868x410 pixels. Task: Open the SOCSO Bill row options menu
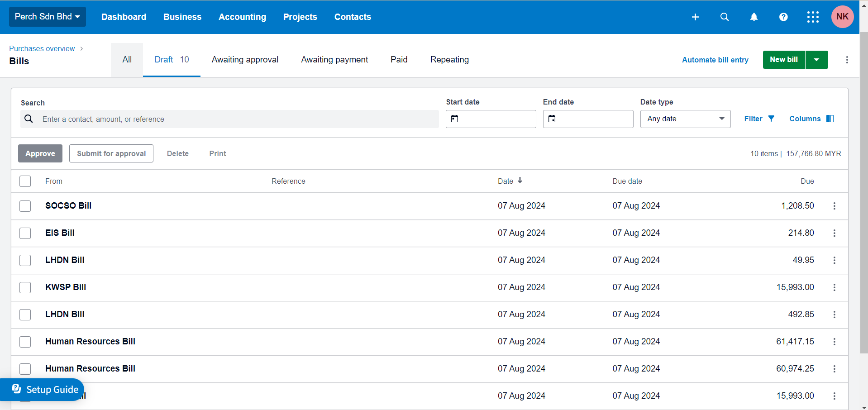[834, 206]
